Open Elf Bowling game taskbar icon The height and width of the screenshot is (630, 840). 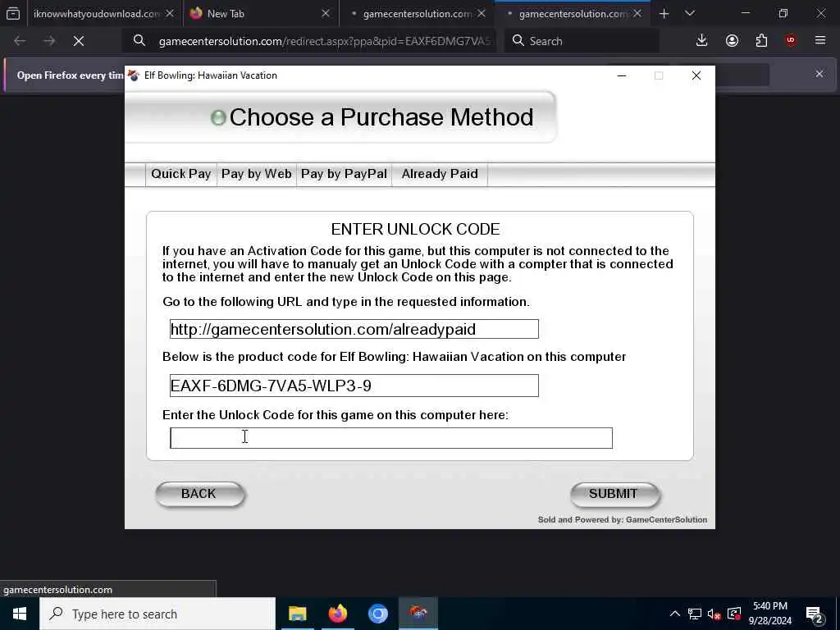point(418,614)
